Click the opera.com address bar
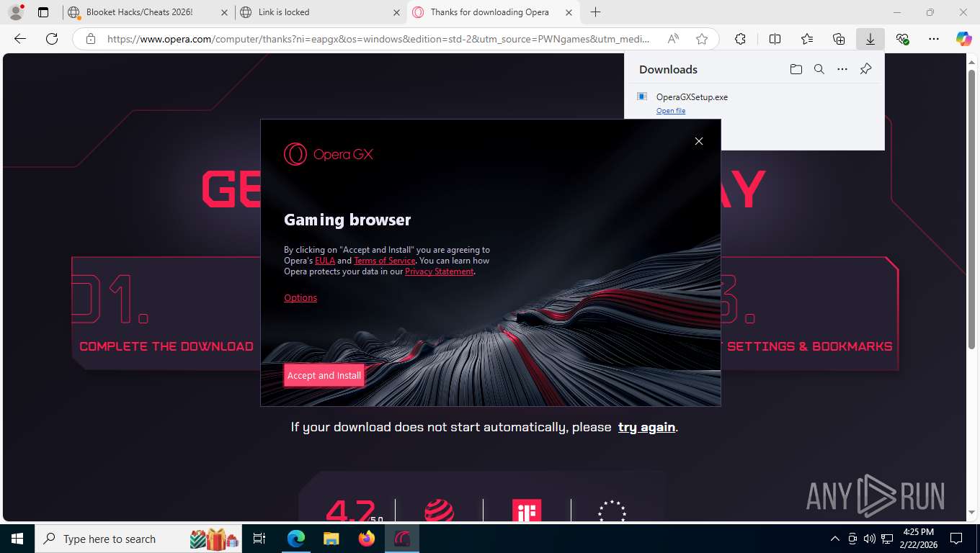 378,39
